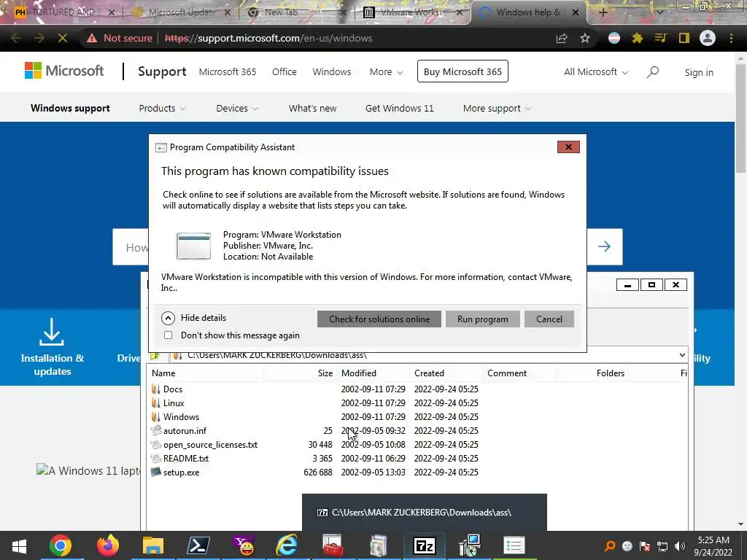
Task: Share this page from the address bar
Action: pos(562,38)
